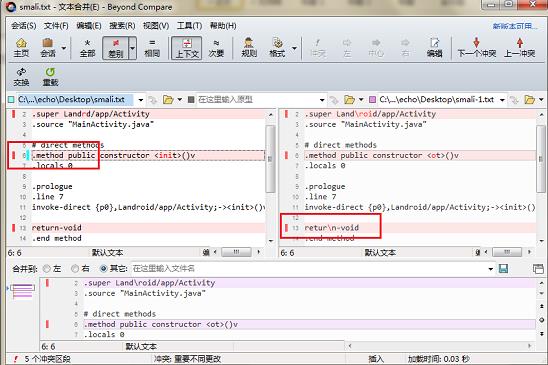
Task: Toggle 次要 minor differences
Action: pos(216,48)
